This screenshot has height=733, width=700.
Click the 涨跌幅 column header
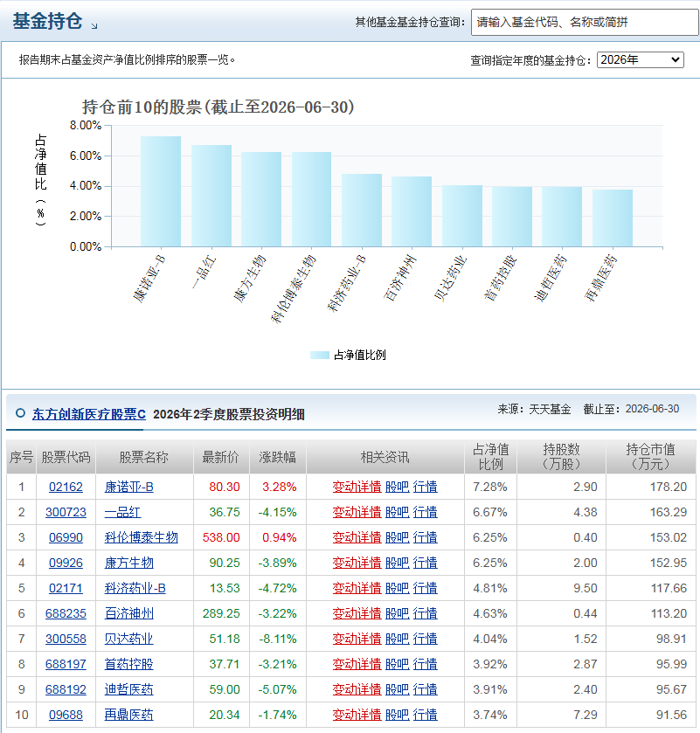[278, 457]
